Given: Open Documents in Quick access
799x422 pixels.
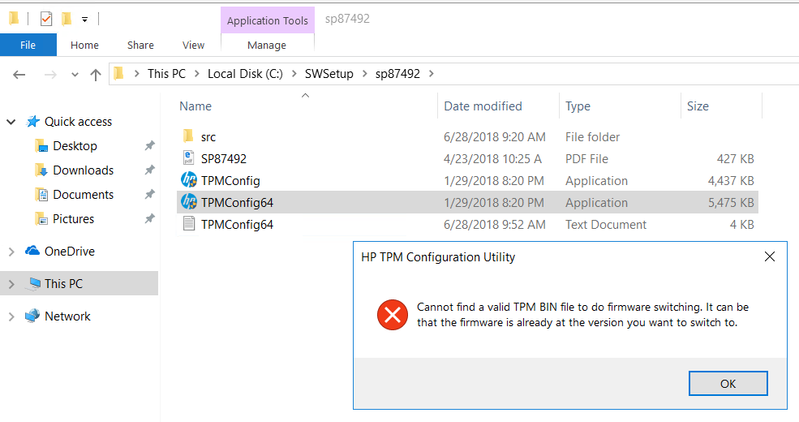Looking at the screenshot, I should (x=83, y=195).
